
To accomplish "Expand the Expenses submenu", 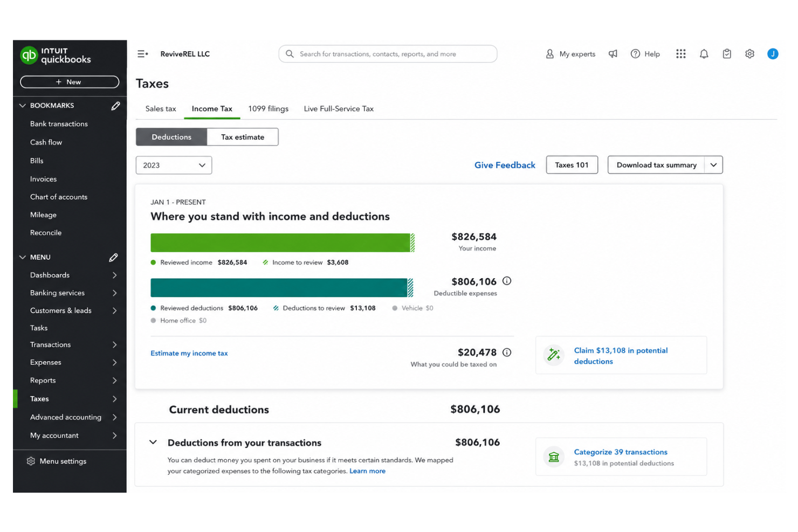I will tap(114, 363).
